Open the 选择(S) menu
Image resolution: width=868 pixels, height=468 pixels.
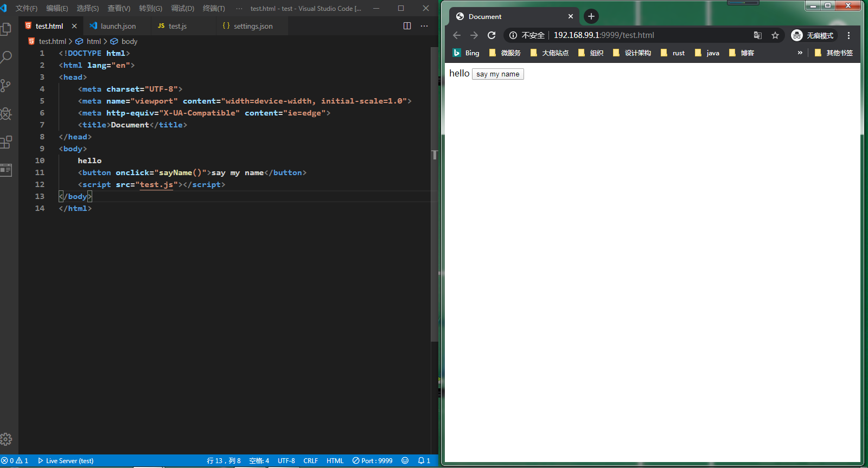pyautogui.click(x=88, y=8)
